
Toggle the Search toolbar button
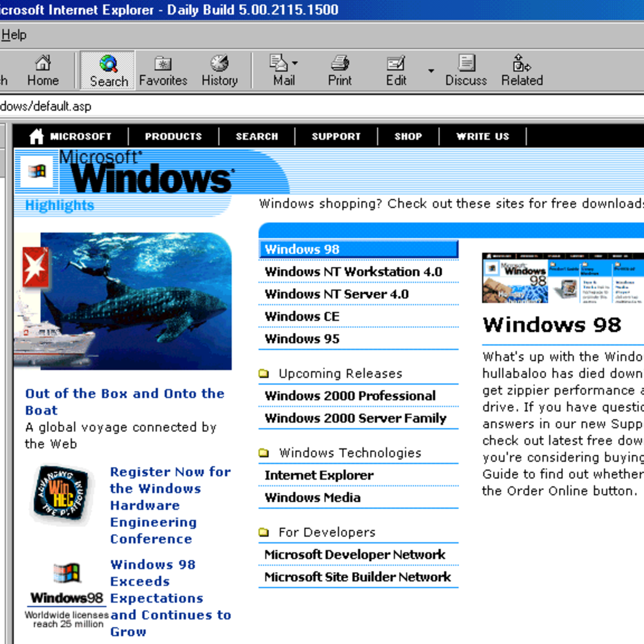[108, 70]
